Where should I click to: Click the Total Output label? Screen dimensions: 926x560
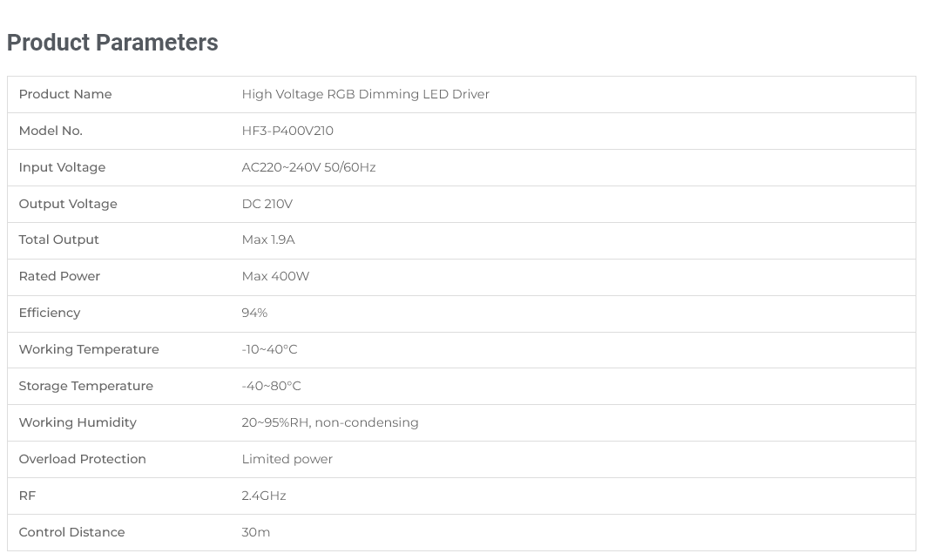click(x=58, y=240)
